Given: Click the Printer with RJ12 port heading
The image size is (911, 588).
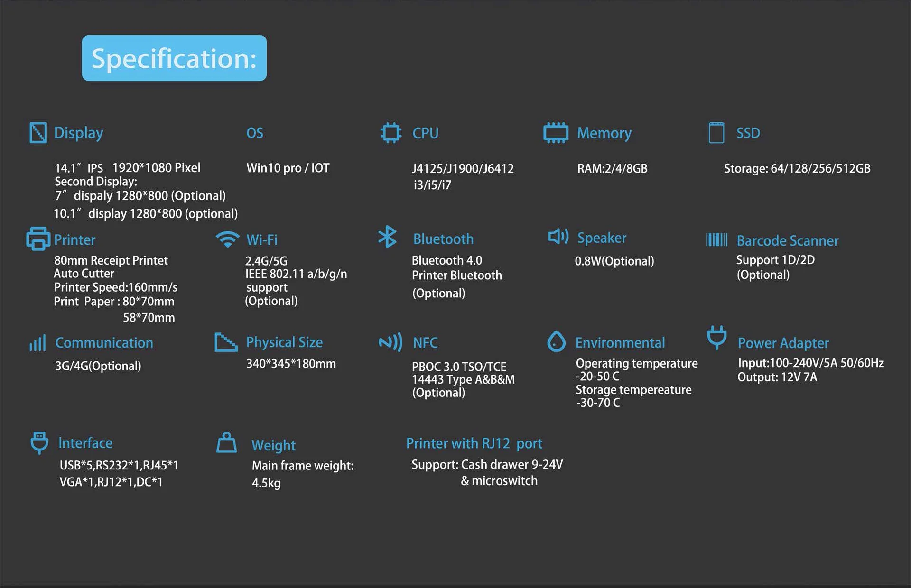Looking at the screenshot, I should pos(474,443).
